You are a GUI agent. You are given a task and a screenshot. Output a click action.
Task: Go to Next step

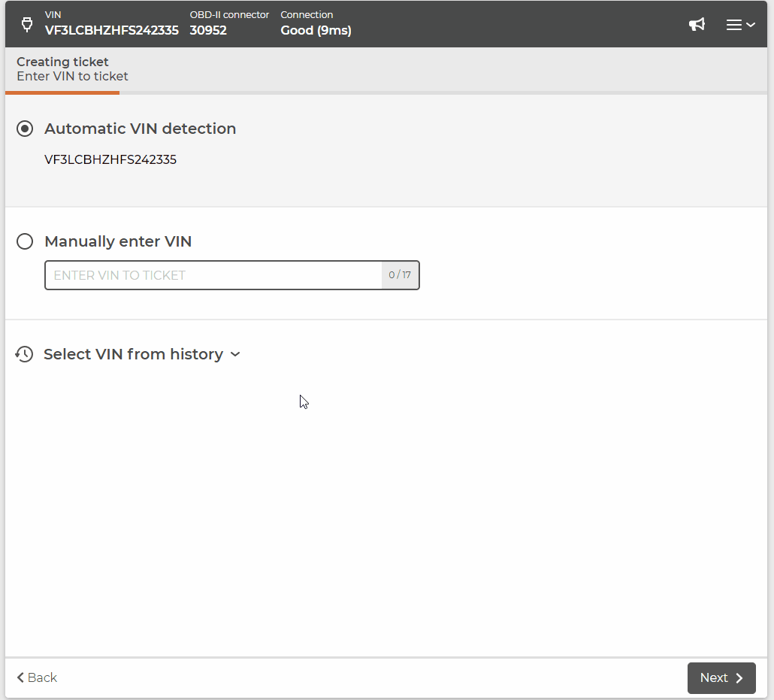point(721,678)
